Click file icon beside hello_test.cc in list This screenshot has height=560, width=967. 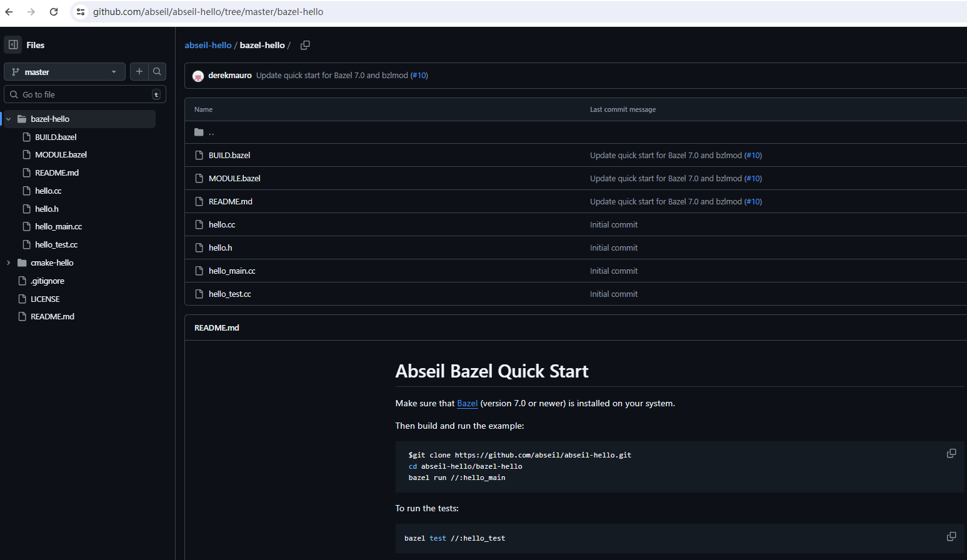click(199, 294)
